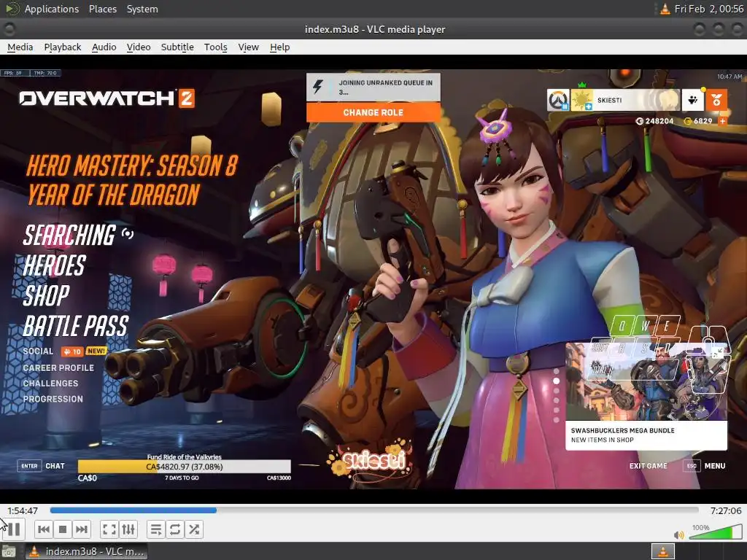Open the View menu
Viewport: 747px width, 560px height.
(x=248, y=47)
